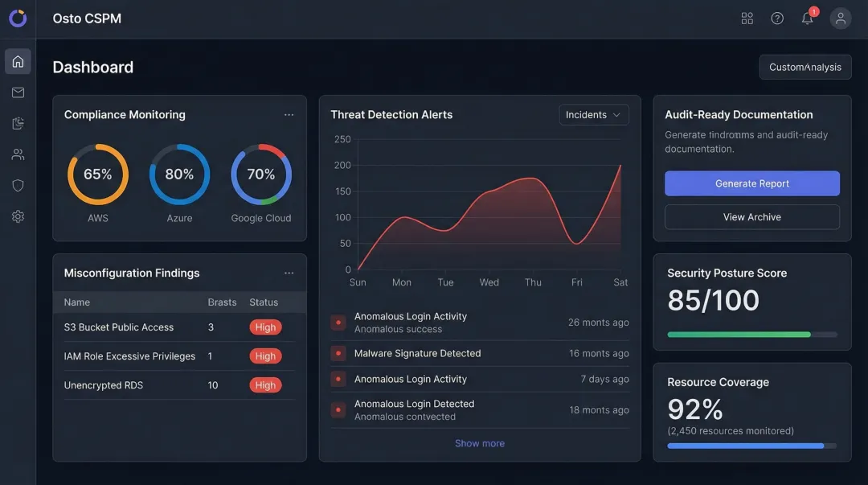868x485 pixels.
Task: Open Settings via the gear sidebar icon
Action: (18, 216)
